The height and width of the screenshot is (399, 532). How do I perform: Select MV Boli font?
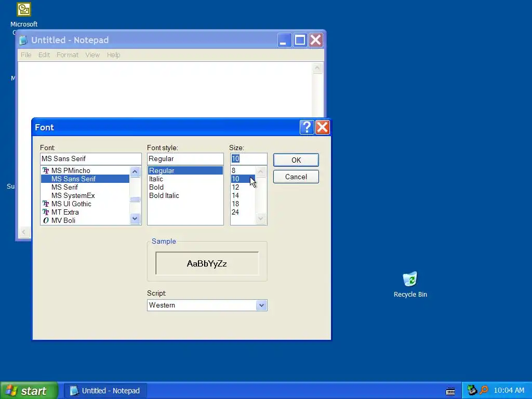85,220
